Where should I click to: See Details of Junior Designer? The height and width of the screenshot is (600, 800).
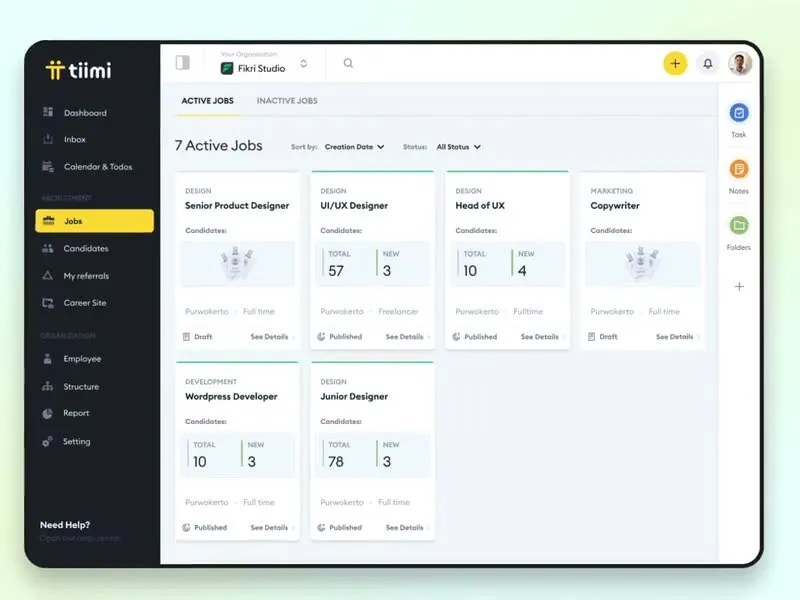click(x=405, y=528)
